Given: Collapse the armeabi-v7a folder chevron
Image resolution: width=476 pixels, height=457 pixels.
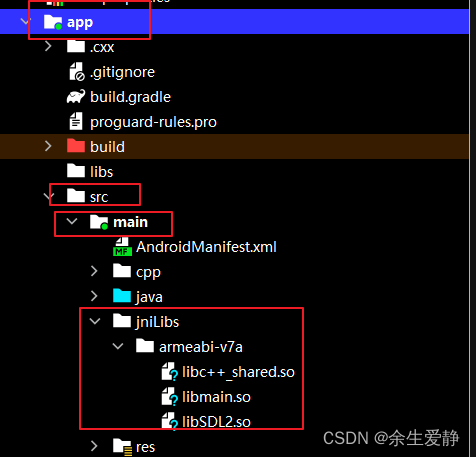Looking at the screenshot, I should click(118, 346).
